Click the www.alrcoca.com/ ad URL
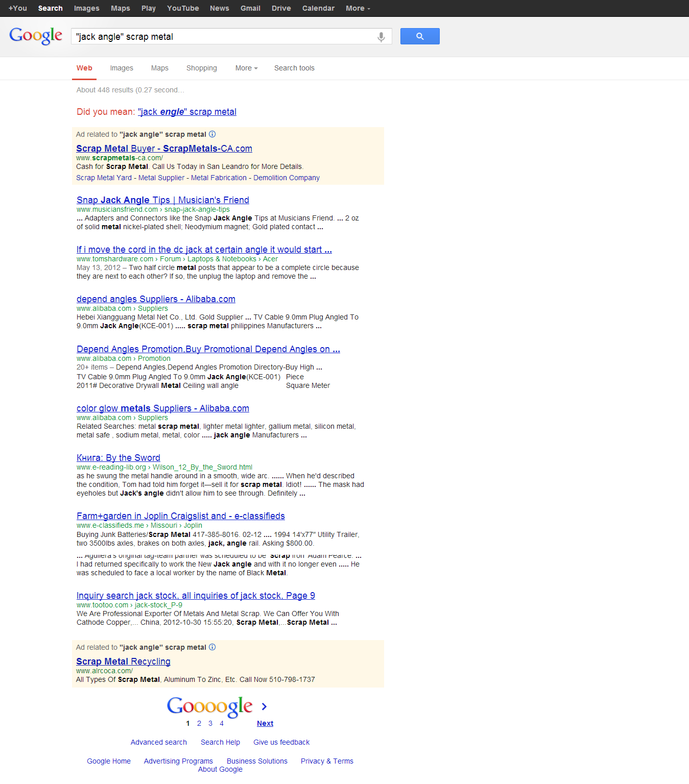The width and height of the screenshot is (689, 784). 104,671
